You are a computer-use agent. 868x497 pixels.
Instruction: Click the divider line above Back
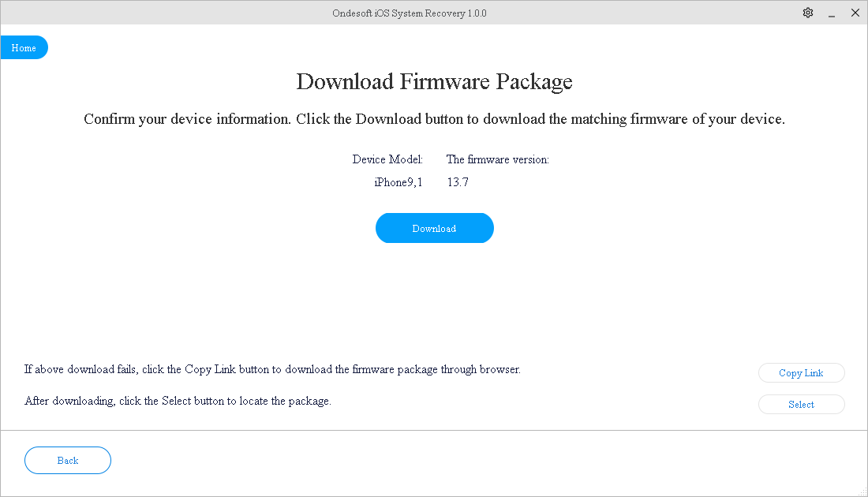(x=434, y=431)
